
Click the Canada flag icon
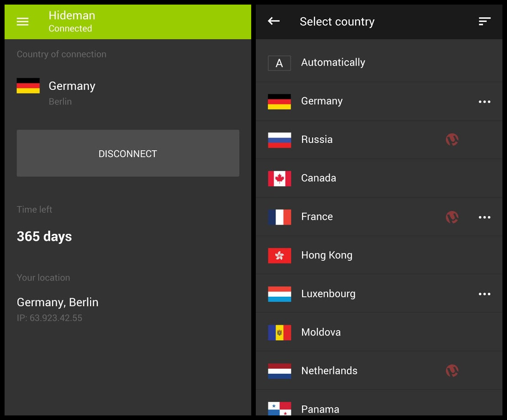coord(280,178)
